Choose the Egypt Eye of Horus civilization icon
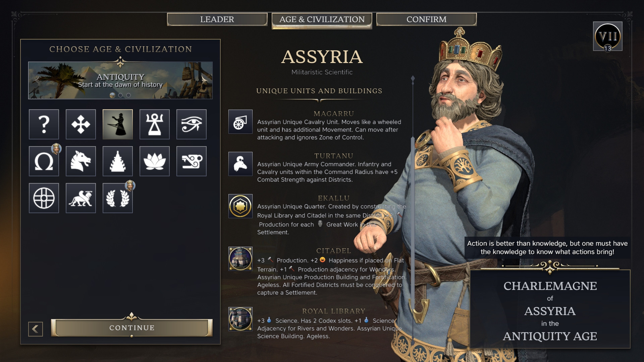This screenshot has width=644, height=362. point(192,124)
